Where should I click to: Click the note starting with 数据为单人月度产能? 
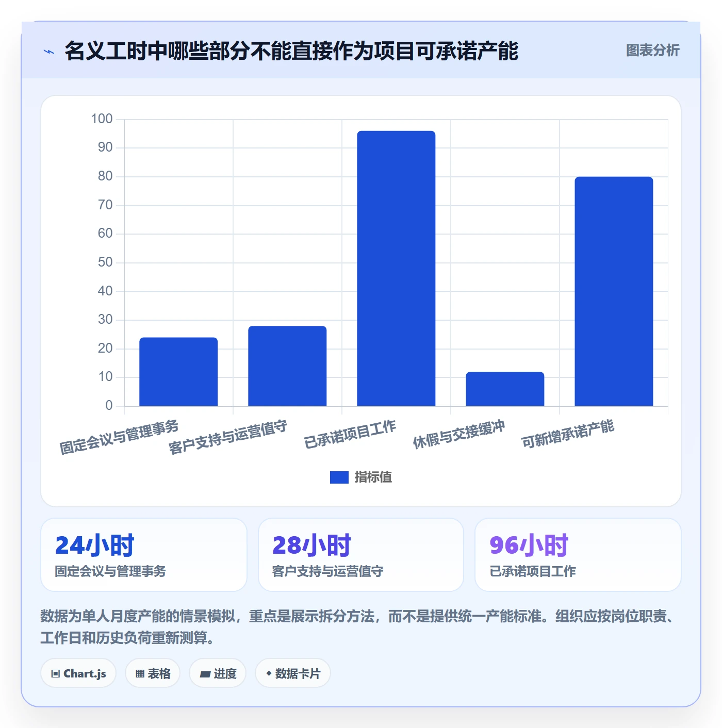click(x=358, y=627)
